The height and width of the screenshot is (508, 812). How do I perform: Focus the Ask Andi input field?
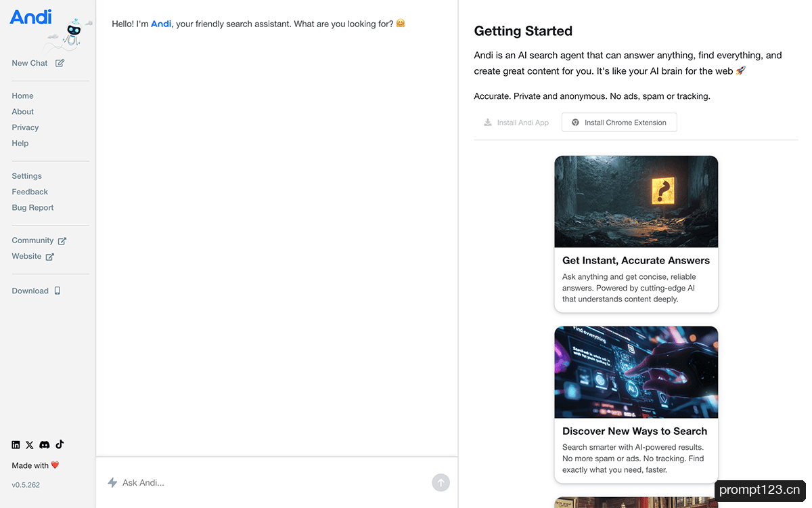(x=274, y=483)
